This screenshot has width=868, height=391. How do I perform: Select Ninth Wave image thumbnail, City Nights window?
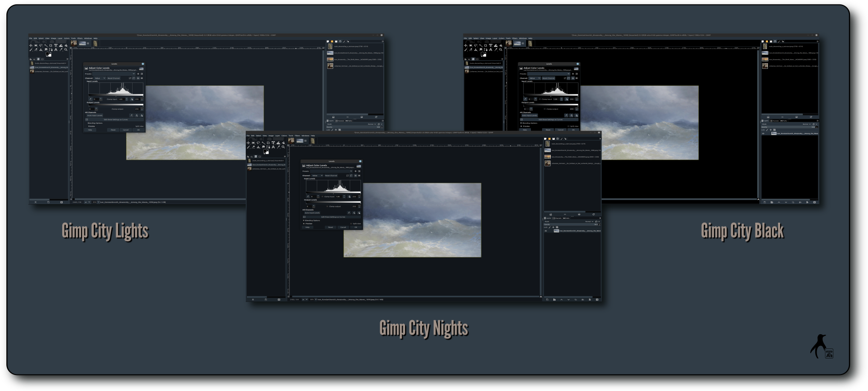tap(547, 157)
